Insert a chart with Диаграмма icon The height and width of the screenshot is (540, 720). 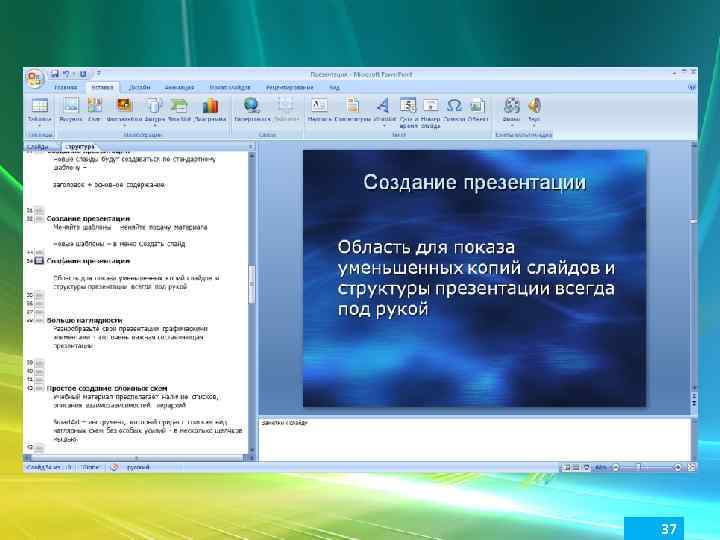pos(210,105)
